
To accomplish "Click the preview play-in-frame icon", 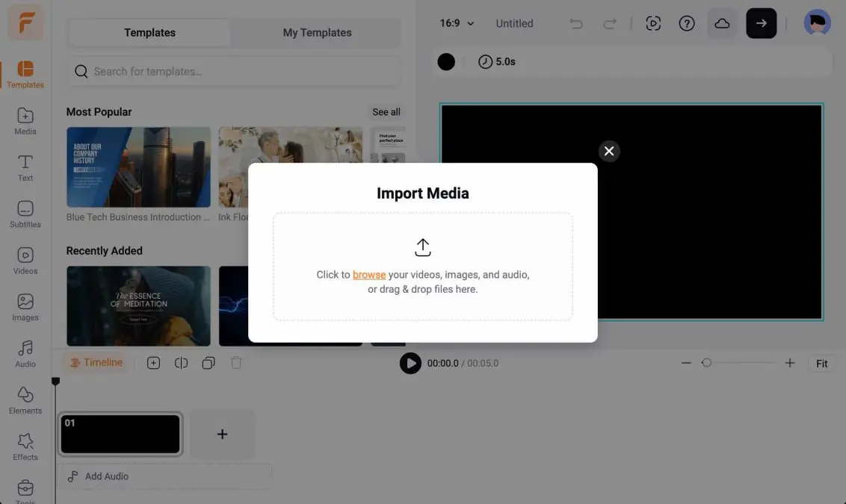I will 653,23.
